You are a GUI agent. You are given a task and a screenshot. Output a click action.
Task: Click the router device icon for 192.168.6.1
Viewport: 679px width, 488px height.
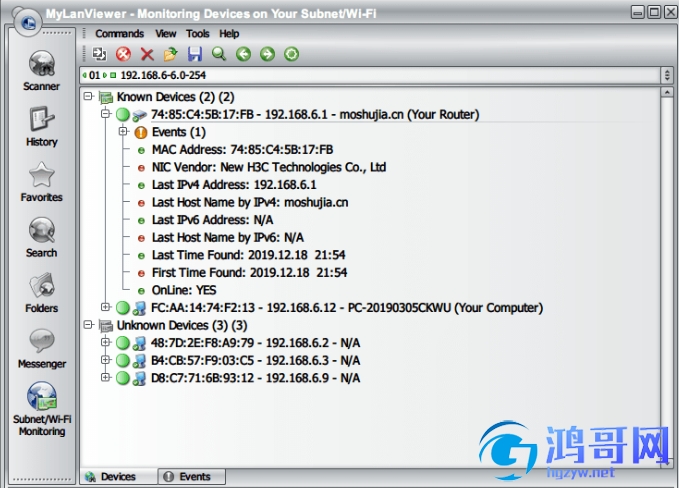[x=139, y=115]
